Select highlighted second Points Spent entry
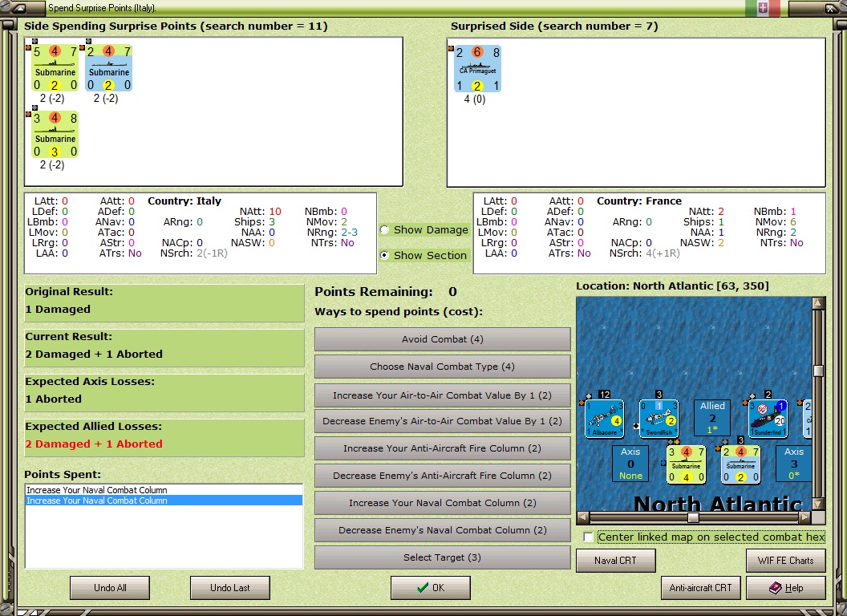Image resolution: width=847 pixels, height=616 pixels. [164, 500]
